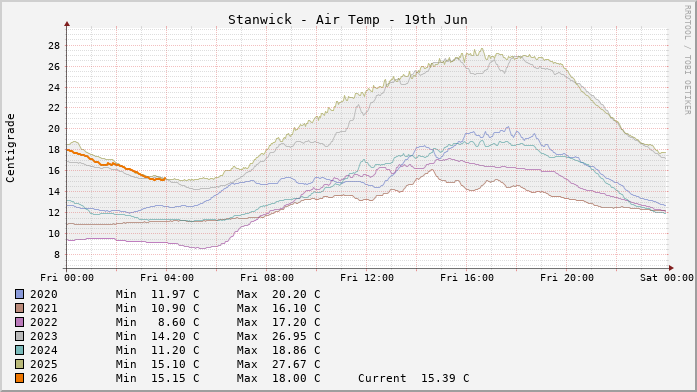Click the Current 15.39 C reading

click(413, 378)
